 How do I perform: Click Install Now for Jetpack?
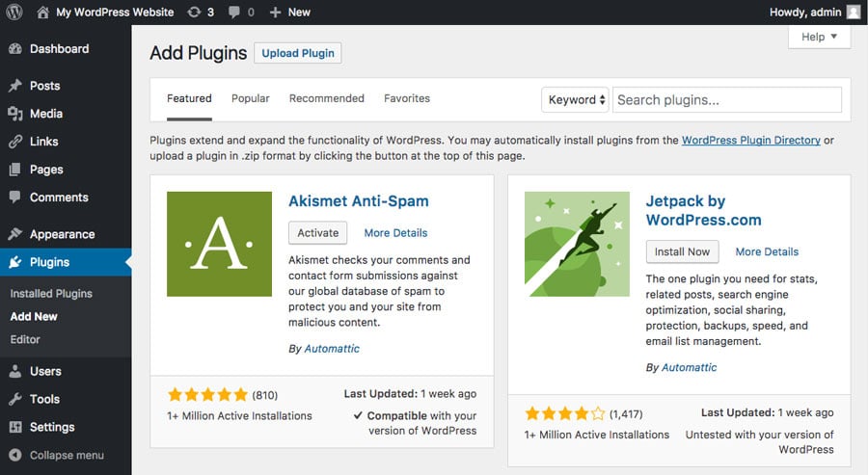click(682, 251)
